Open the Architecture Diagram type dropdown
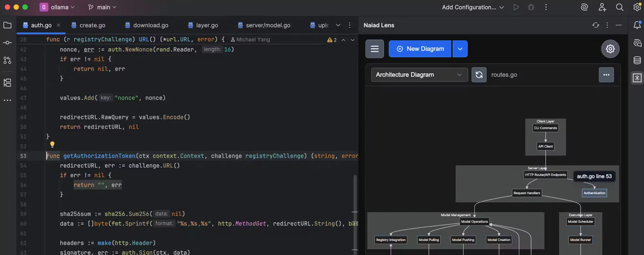 point(419,75)
